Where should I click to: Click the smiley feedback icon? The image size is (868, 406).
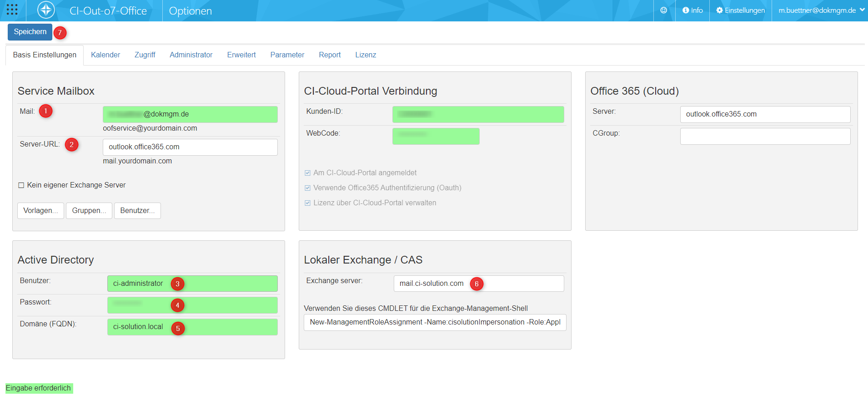click(x=663, y=10)
